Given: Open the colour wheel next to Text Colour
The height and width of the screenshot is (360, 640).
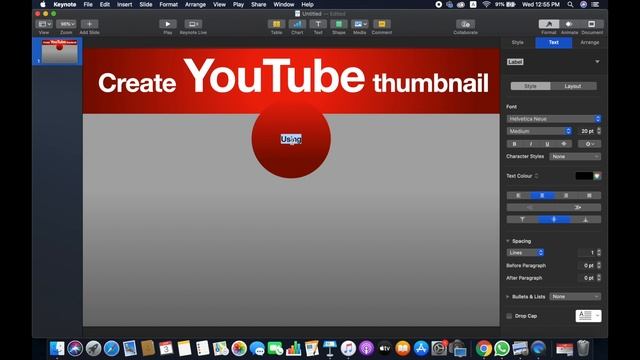Looking at the screenshot, I should [x=597, y=176].
